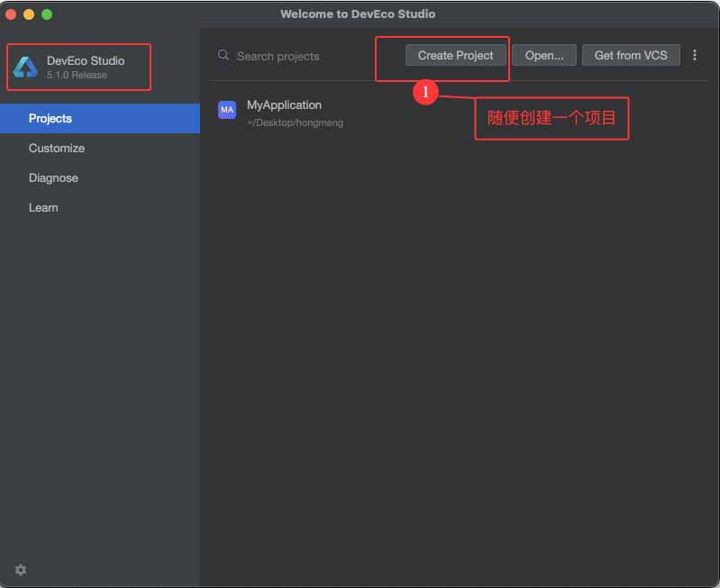Viewport: 720px width, 588px height.
Task: Click the magnifier icon beside Search projects
Action: tap(223, 56)
